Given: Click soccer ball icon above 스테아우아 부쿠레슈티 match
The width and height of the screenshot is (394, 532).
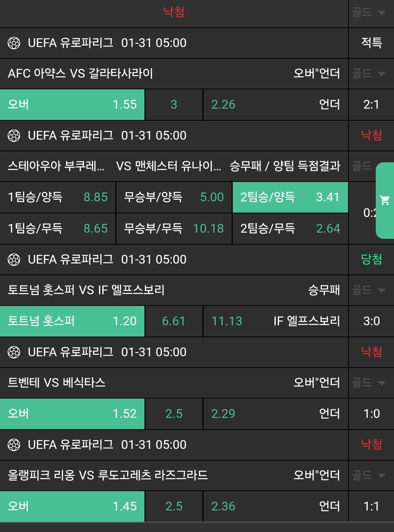Looking at the screenshot, I should click(x=14, y=136).
